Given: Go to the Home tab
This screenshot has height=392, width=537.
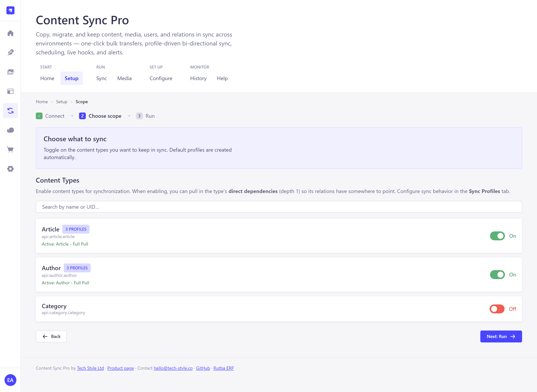Looking at the screenshot, I should tap(47, 78).
